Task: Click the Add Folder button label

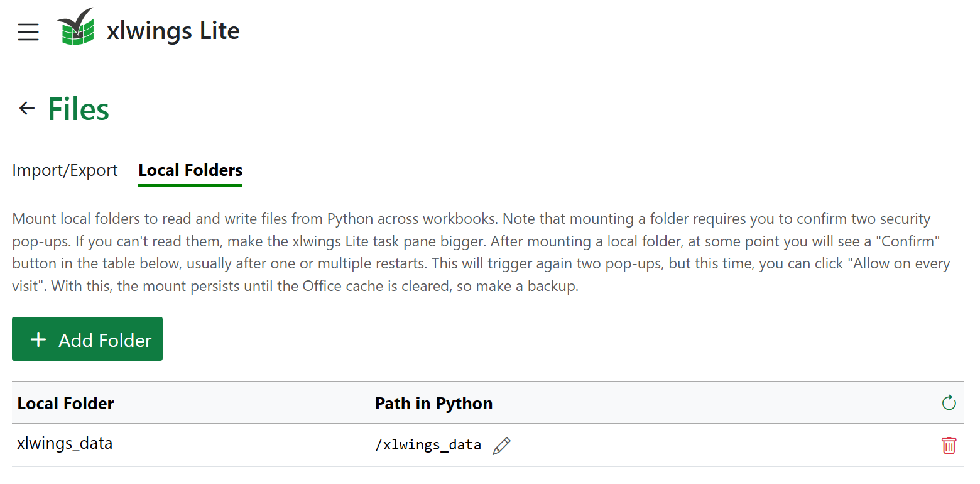Action: (105, 340)
